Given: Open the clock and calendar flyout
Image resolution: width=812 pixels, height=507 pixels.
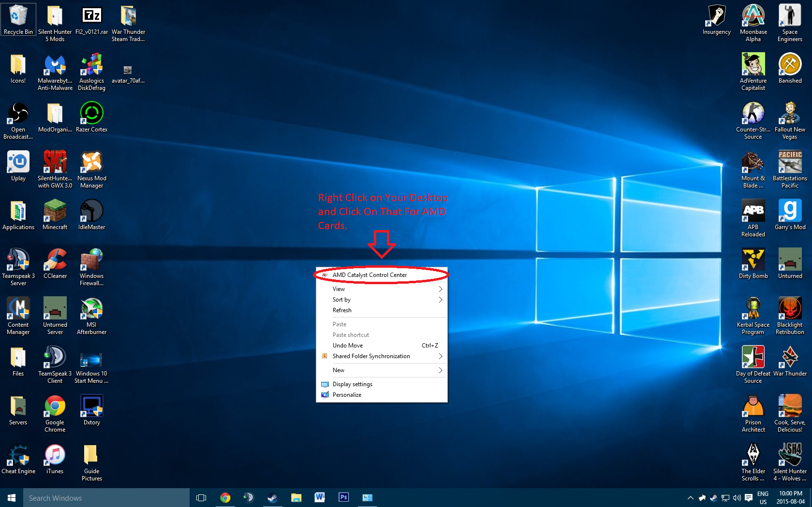Looking at the screenshot, I should tap(791, 498).
